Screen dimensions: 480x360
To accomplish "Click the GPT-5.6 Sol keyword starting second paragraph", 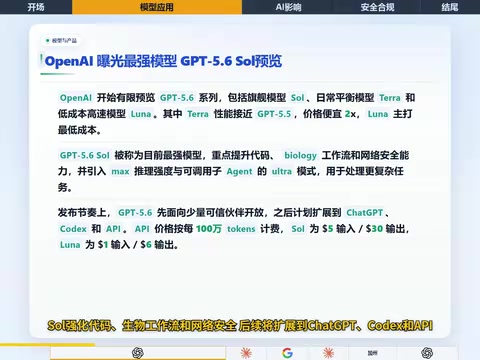I will click(85, 155).
